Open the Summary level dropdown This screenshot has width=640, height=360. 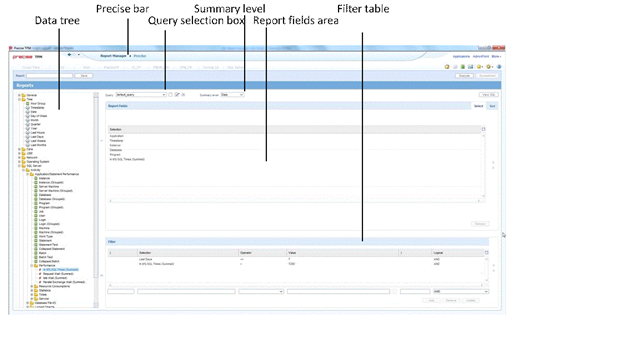[232, 95]
